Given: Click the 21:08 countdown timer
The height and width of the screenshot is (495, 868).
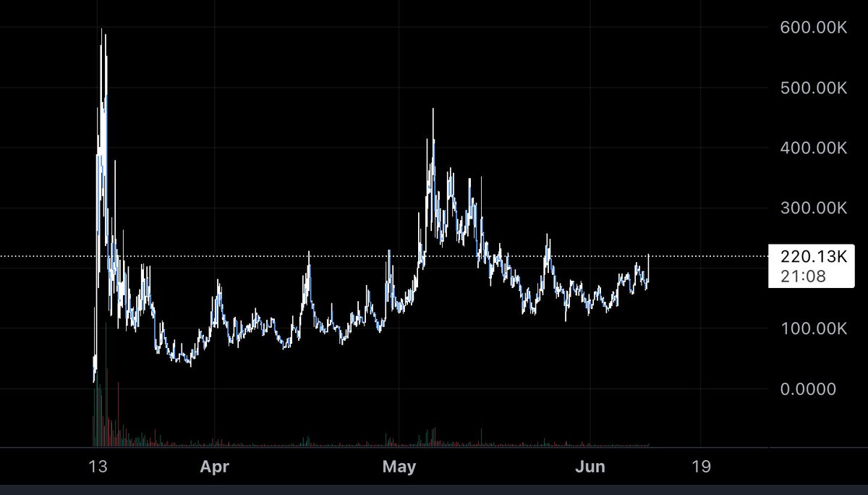Looking at the screenshot, I should 802,276.
